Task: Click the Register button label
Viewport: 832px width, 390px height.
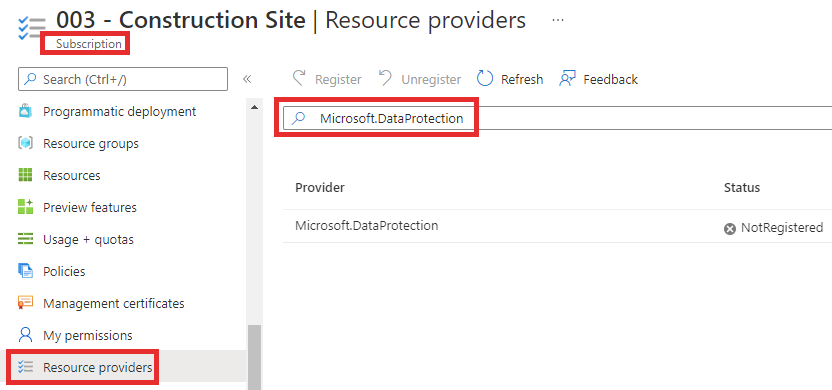Action: [338, 80]
